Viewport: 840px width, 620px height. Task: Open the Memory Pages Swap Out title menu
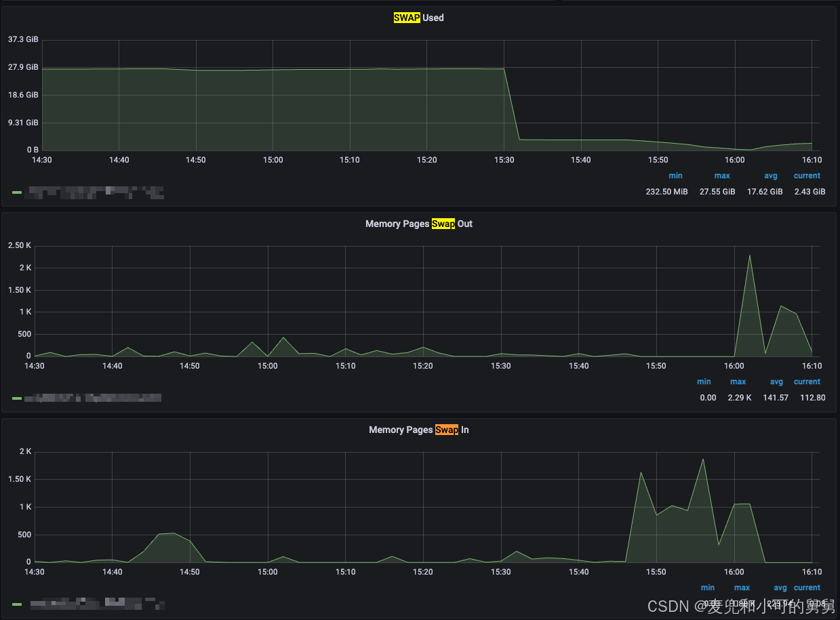coord(418,224)
